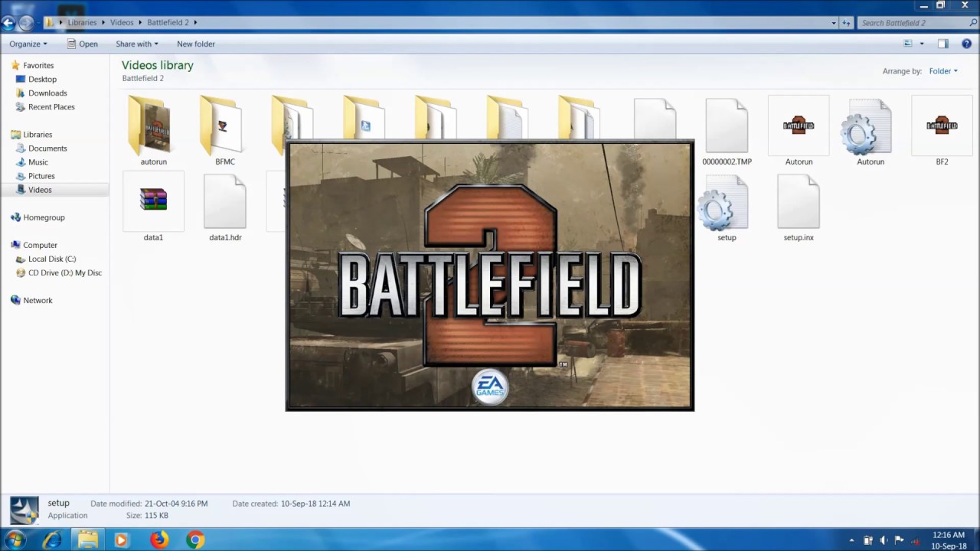This screenshot has width=980, height=551.
Task: Click the Battlefield 2 splash image
Action: [490, 276]
